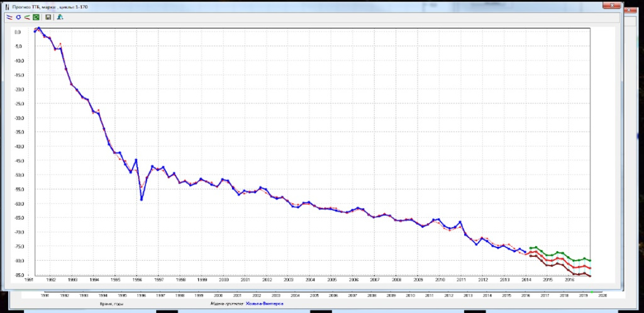Click the blue sigma toolbar icon

(x=18, y=17)
